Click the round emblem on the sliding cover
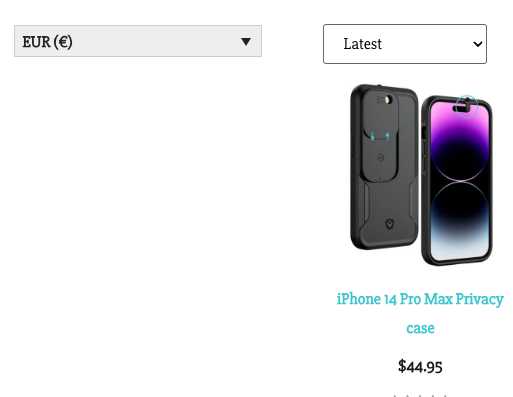Screen dimensions: 513x397 [x=380, y=157]
